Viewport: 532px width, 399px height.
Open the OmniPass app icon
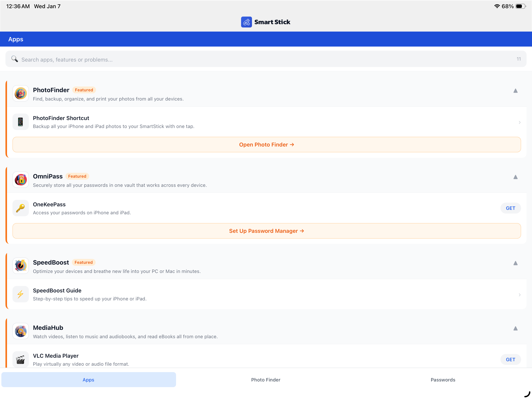point(21,180)
